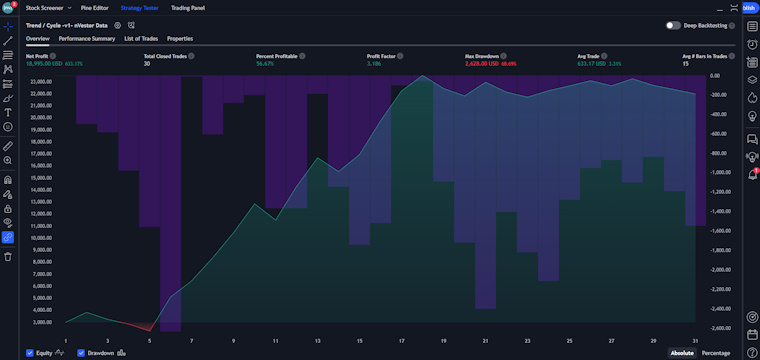Click the 2,628.00 USD max drawdown value

[x=482, y=64]
